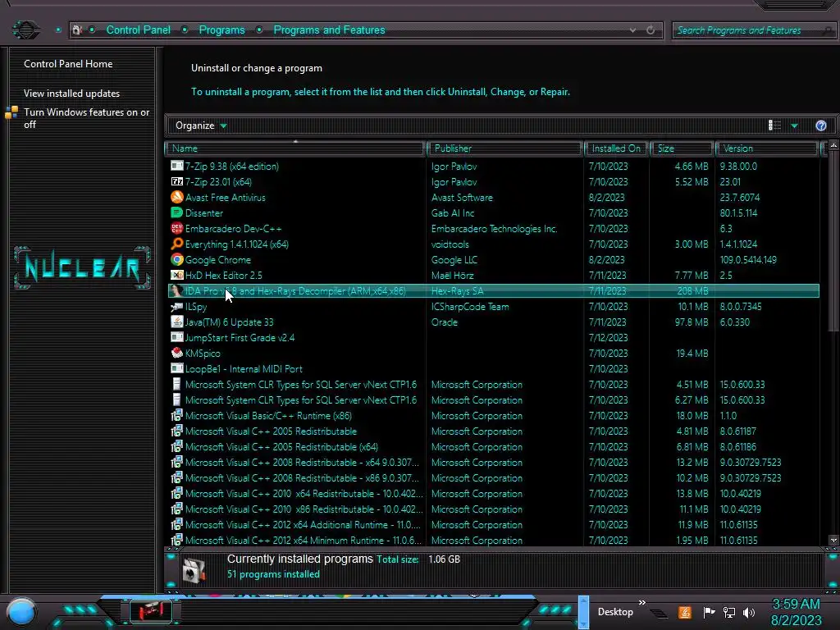Image resolution: width=840 pixels, height=630 pixels.
Task: Select the KMSpico icon
Action: coord(177,353)
